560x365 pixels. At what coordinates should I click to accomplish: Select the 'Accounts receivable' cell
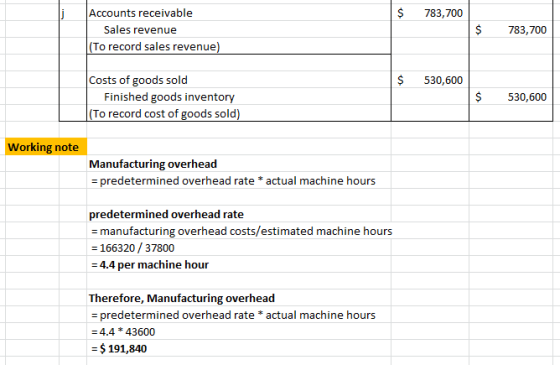click(x=239, y=13)
